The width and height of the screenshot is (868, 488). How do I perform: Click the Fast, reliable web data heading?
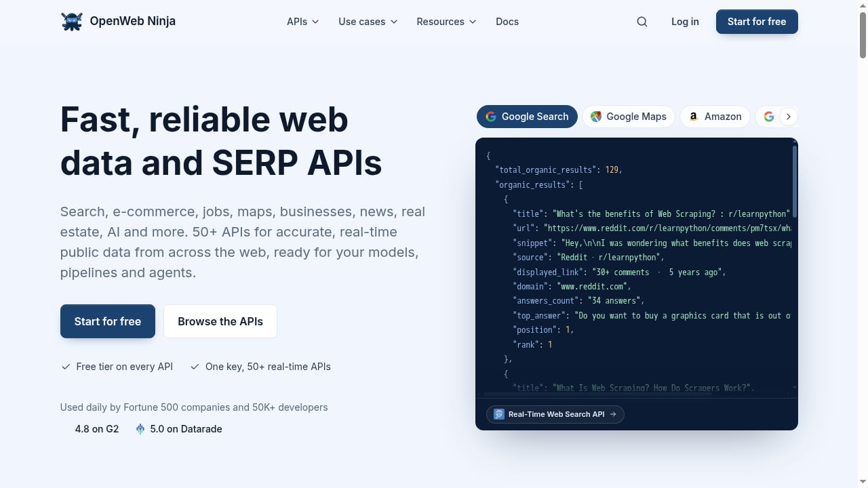pyautogui.click(x=221, y=141)
